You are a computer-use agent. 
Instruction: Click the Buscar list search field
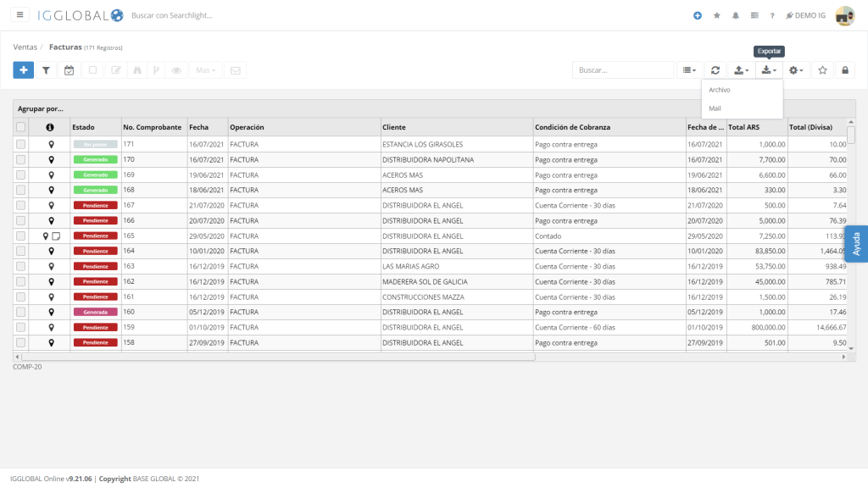click(x=623, y=70)
